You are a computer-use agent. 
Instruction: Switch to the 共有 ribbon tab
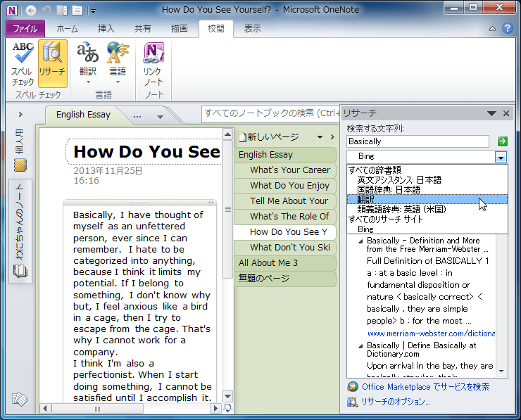click(x=143, y=29)
